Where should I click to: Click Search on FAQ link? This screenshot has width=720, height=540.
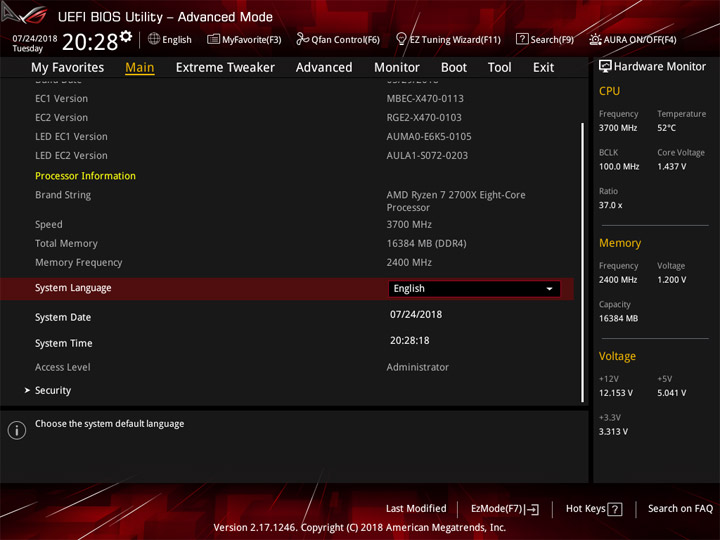pyautogui.click(x=680, y=509)
